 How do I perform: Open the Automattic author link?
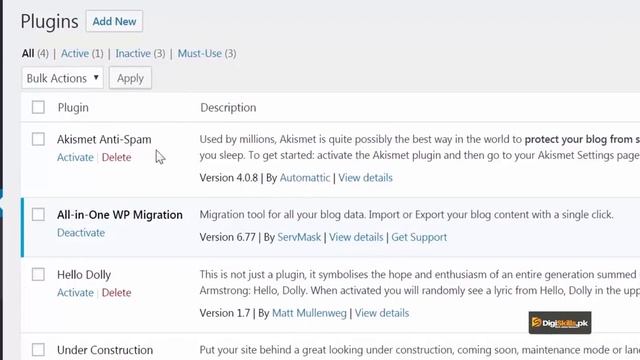click(304, 178)
